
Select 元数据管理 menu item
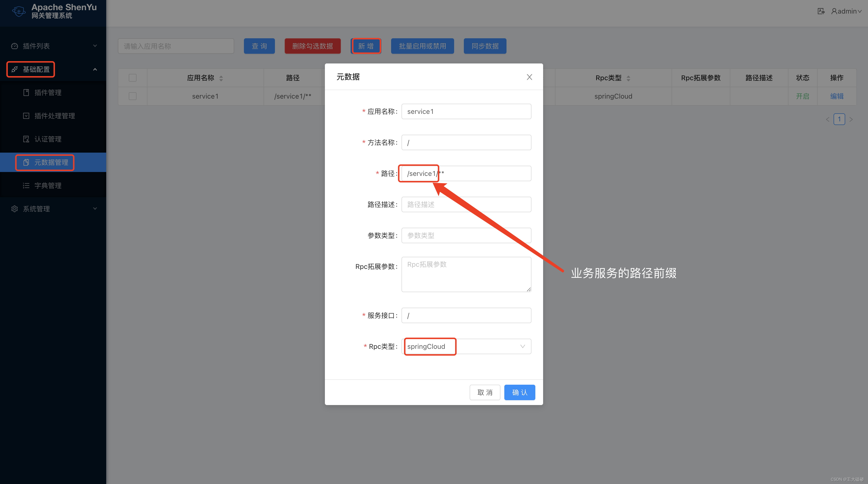pos(53,162)
